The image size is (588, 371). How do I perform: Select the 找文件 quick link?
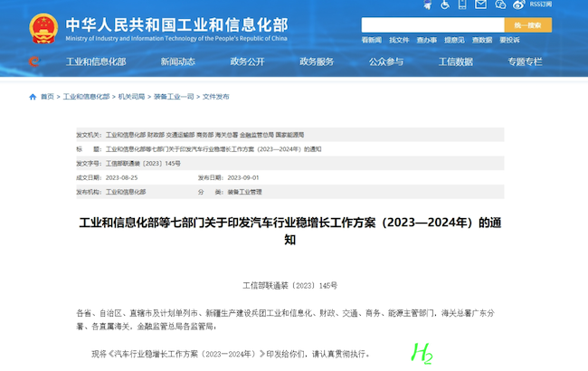tap(399, 40)
